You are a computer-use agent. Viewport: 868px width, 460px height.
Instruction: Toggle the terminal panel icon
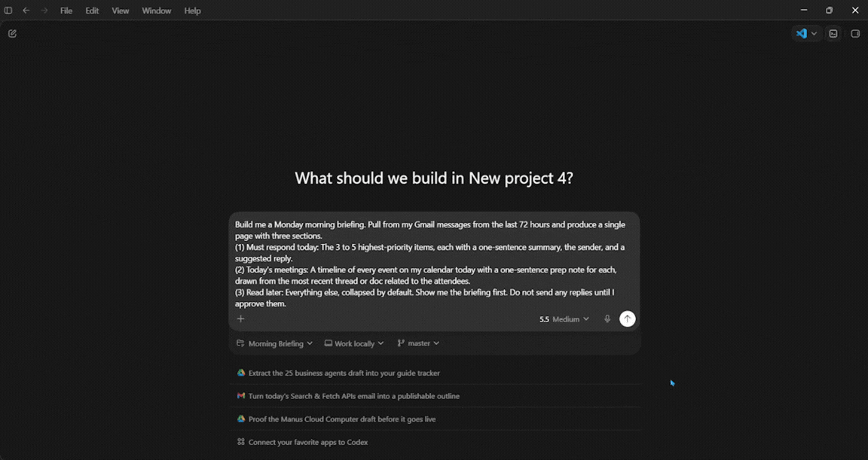point(833,34)
